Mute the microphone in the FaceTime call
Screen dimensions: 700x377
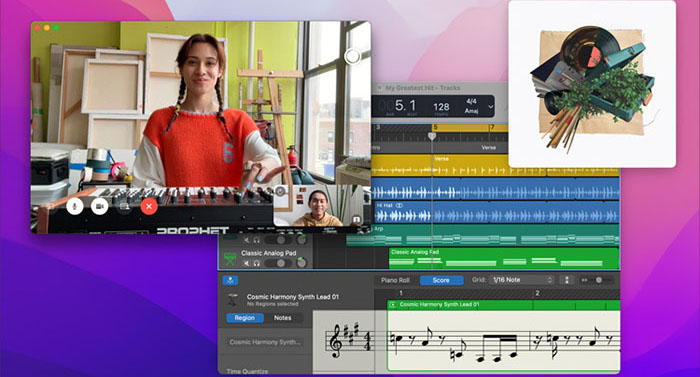[75, 206]
